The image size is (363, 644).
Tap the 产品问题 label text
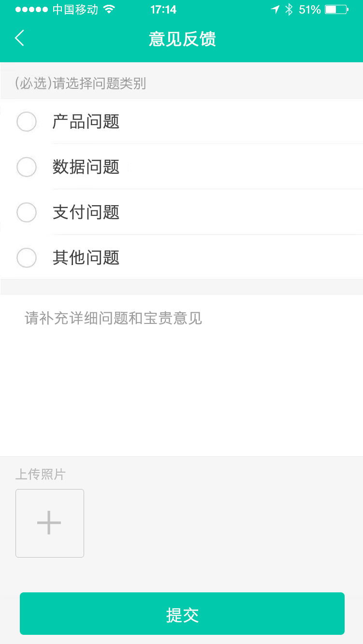click(x=86, y=121)
